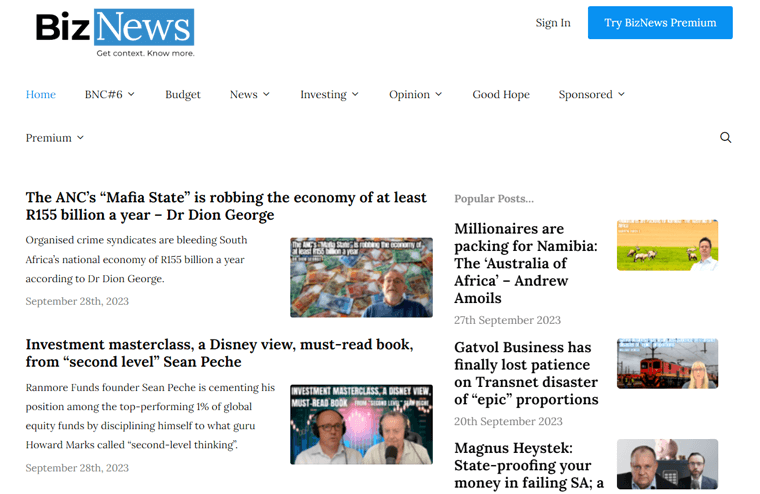This screenshot has height=494, width=760.
Task: Open Magnus Heystek State-proofing post
Action: (x=529, y=465)
